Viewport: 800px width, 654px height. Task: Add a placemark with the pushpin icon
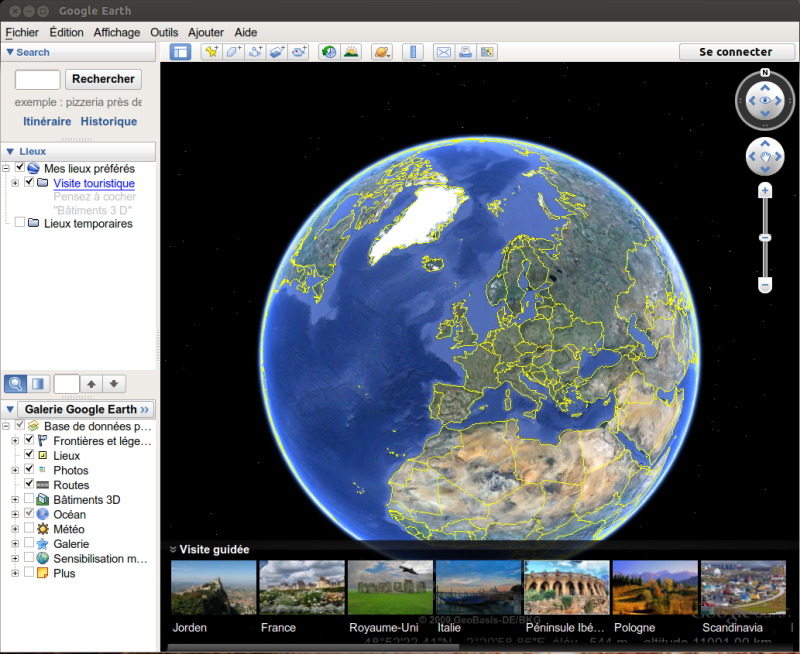click(x=211, y=52)
